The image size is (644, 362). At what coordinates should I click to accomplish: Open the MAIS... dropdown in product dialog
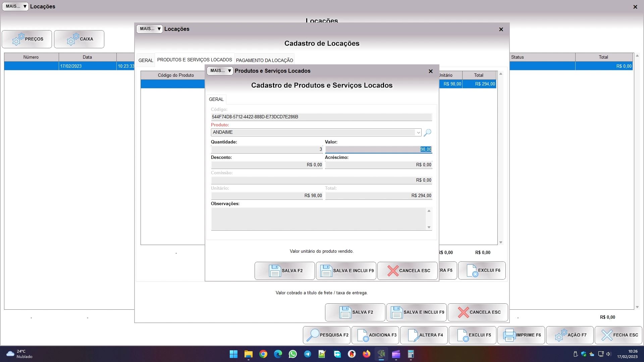tap(220, 71)
